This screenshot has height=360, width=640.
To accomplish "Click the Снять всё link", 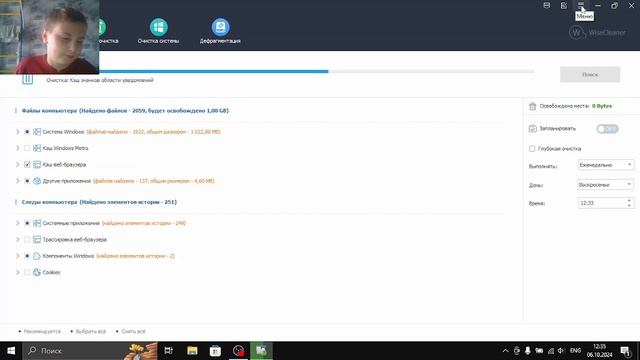I will (x=133, y=331).
